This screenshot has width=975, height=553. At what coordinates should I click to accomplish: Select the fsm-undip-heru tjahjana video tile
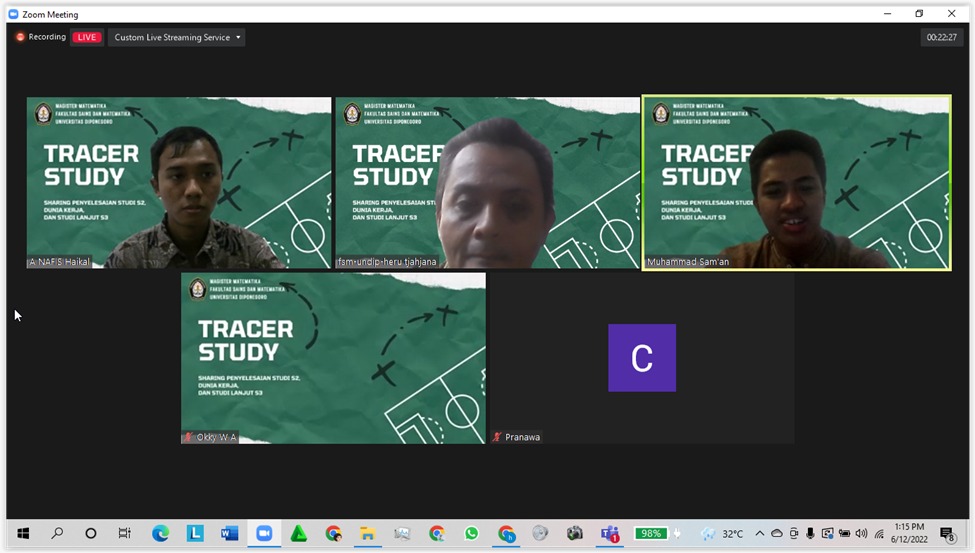[x=487, y=182]
